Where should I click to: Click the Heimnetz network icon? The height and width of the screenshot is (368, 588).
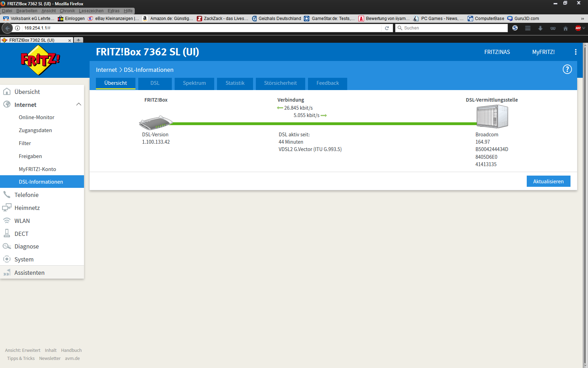pos(7,207)
